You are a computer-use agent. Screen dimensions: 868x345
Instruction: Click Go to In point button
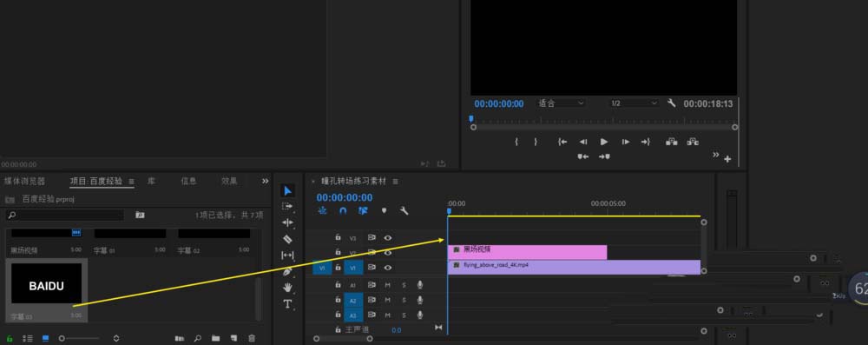562,142
